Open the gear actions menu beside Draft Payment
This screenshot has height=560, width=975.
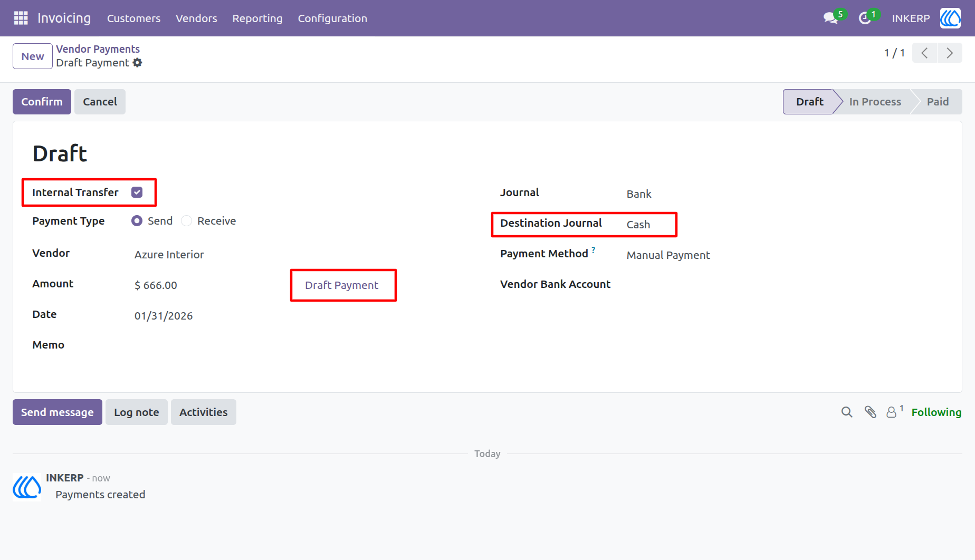(x=138, y=63)
